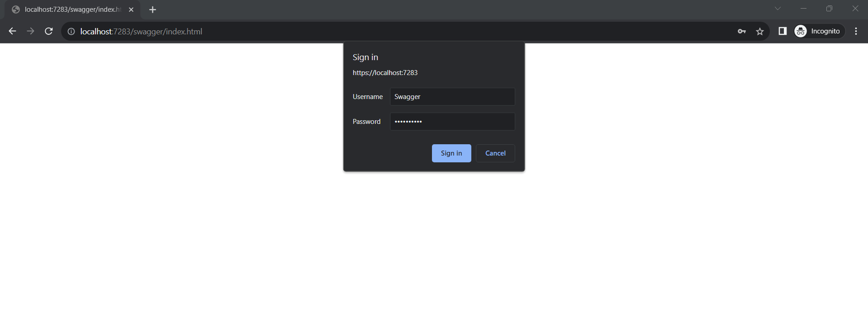Viewport: 868px width, 331px height.
Task: Reload the Swagger page
Action: [49, 31]
